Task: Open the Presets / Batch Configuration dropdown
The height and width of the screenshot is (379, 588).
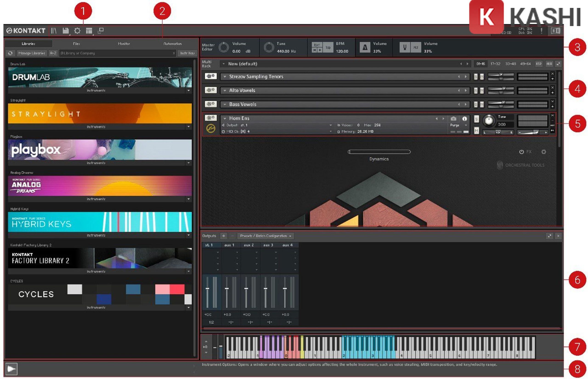Action: coord(265,236)
